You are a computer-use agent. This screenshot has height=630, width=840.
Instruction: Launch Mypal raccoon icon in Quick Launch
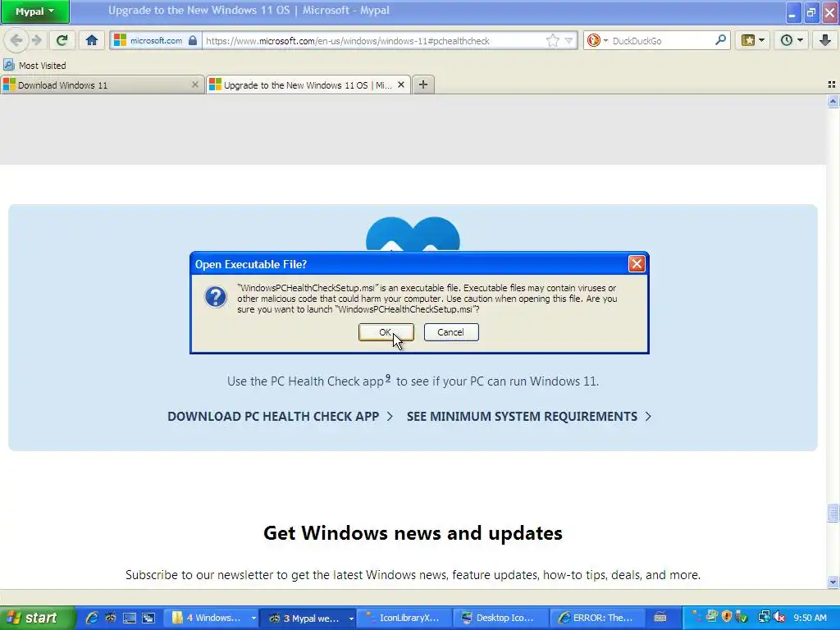coord(111,618)
